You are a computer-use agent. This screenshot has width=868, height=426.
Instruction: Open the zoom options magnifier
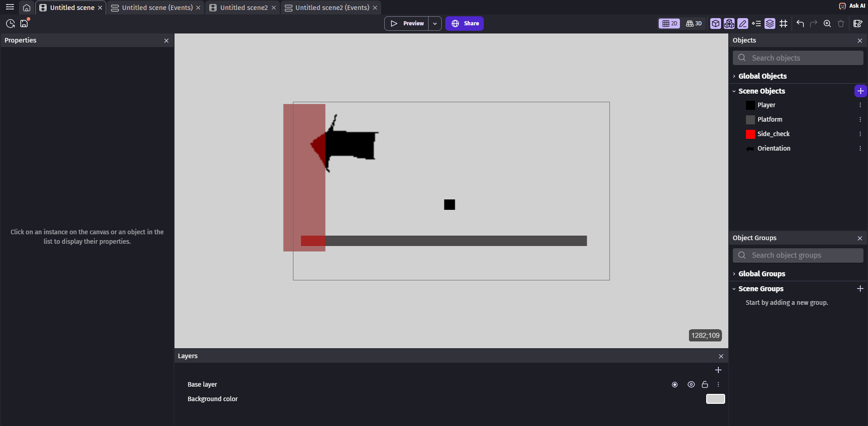(827, 24)
